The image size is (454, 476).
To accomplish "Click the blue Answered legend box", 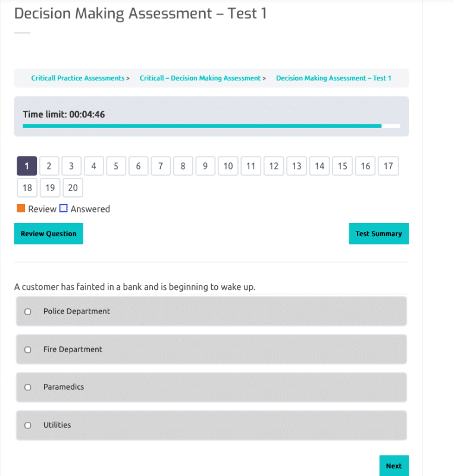I will pyautogui.click(x=64, y=208).
